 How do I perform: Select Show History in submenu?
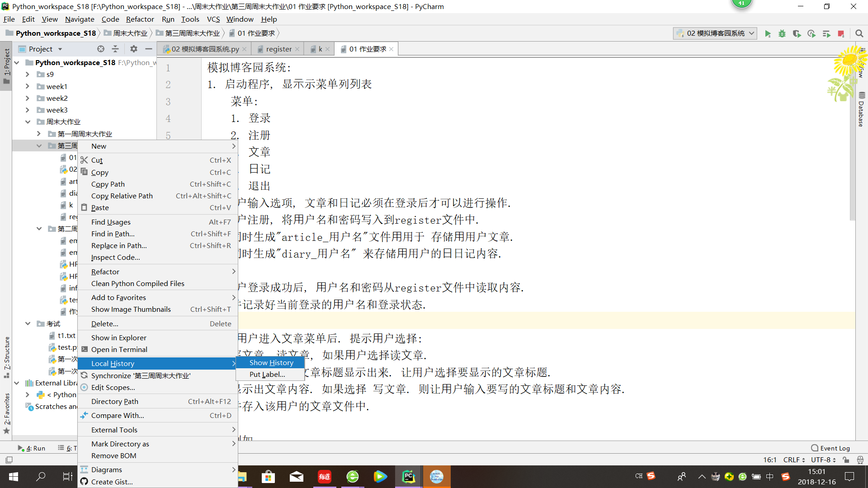(271, 362)
